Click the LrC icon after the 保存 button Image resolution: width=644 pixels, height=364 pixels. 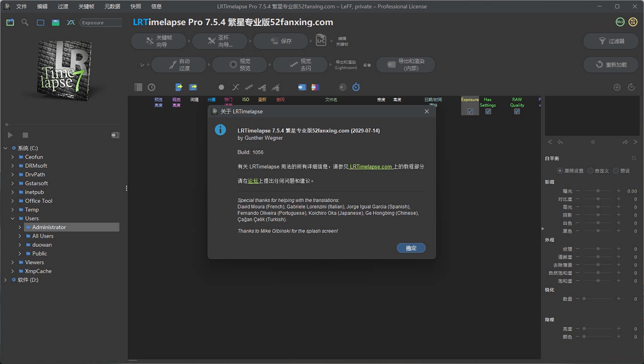click(321, 40)
